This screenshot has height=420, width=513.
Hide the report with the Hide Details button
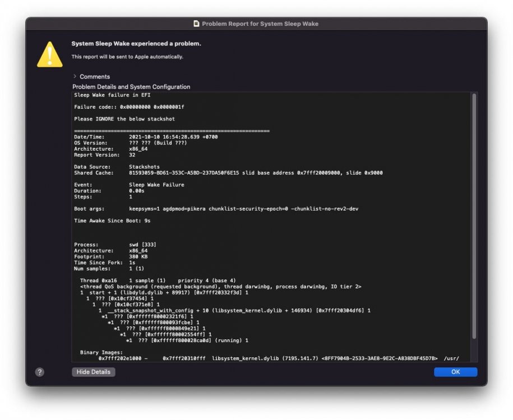(94, 372)
